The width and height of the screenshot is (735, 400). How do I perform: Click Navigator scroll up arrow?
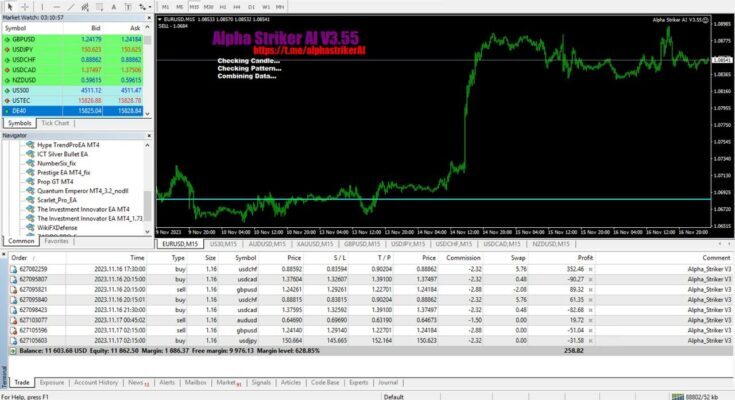pos(147,145)
